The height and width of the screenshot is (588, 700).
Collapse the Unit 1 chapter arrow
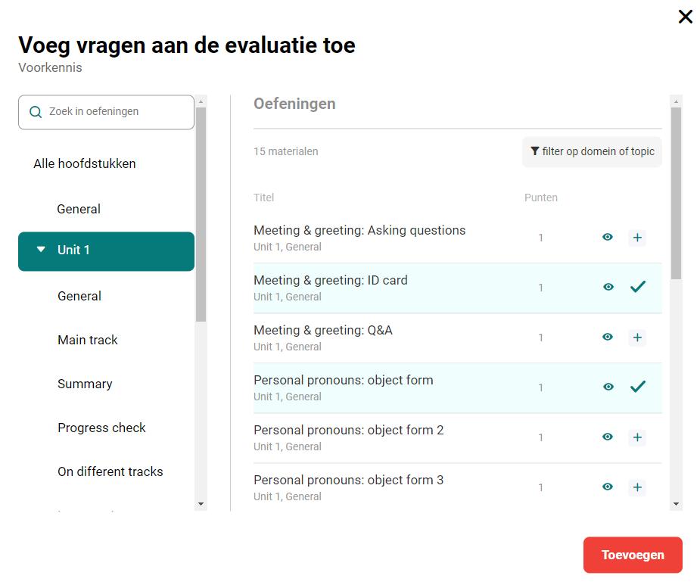41,250
